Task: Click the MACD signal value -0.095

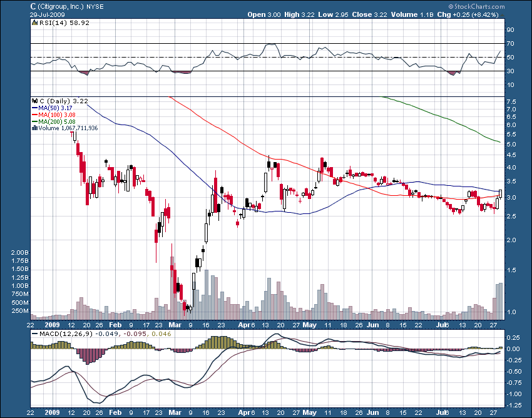Action: [135, 334]
